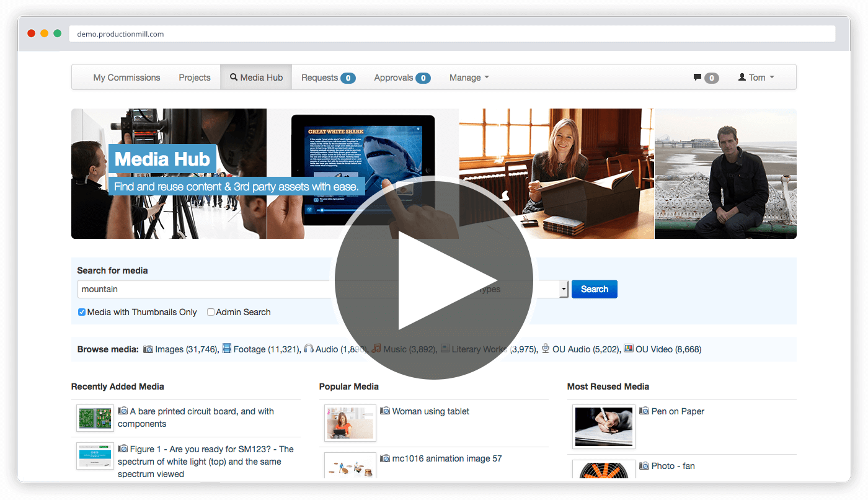Click the shark tablet banner image
The width and height of the screenshot is (868, 500).
click(x=363, y=174)
